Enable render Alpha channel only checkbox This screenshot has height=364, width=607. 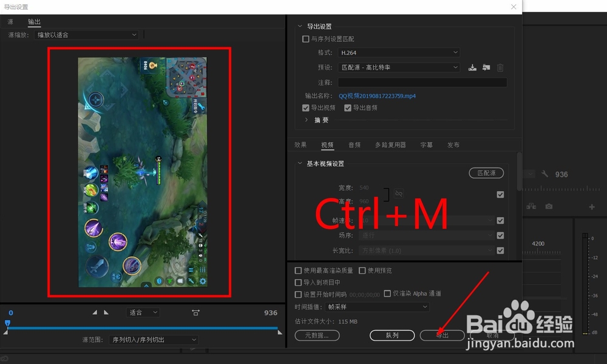[x=387, y=294]
